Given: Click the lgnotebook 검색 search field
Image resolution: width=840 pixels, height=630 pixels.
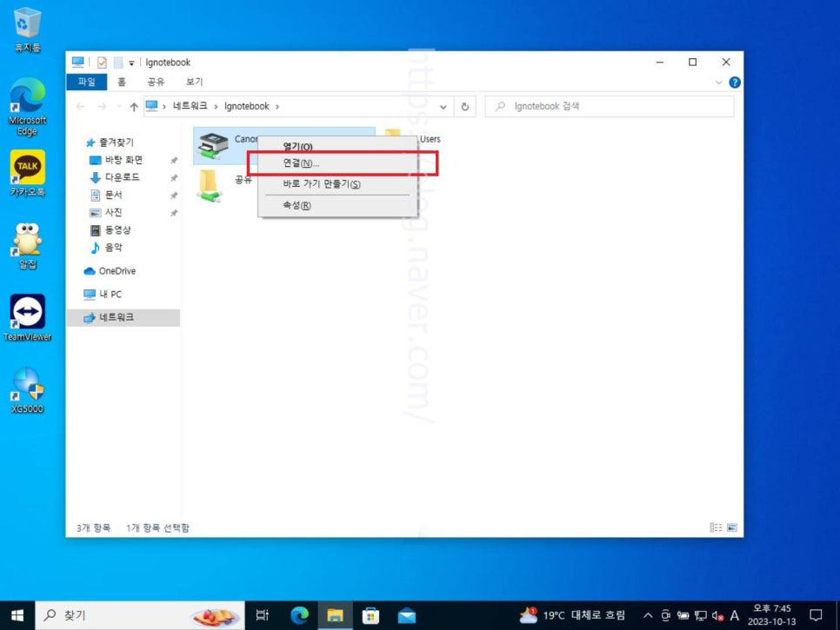Looking at the screenshot, I should tap(609, 106).
